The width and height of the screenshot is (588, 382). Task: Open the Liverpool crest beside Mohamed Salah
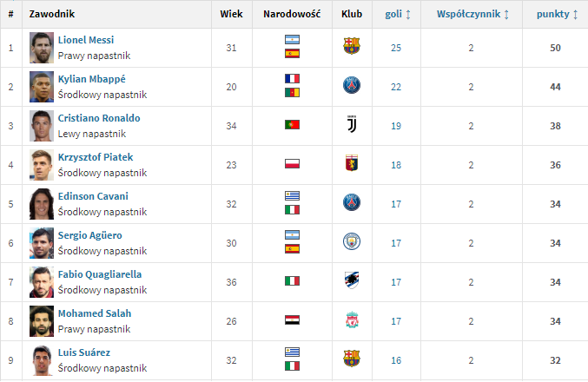click(x=352, y=319)
